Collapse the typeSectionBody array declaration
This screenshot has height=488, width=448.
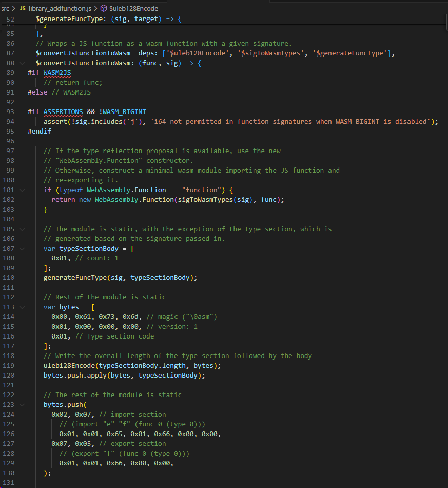[22, 249]
